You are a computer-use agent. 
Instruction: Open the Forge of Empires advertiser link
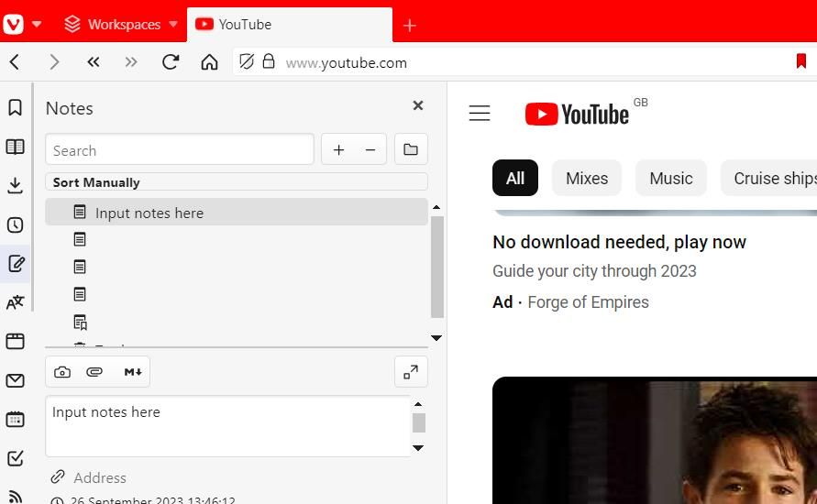[x=589, y=302]
